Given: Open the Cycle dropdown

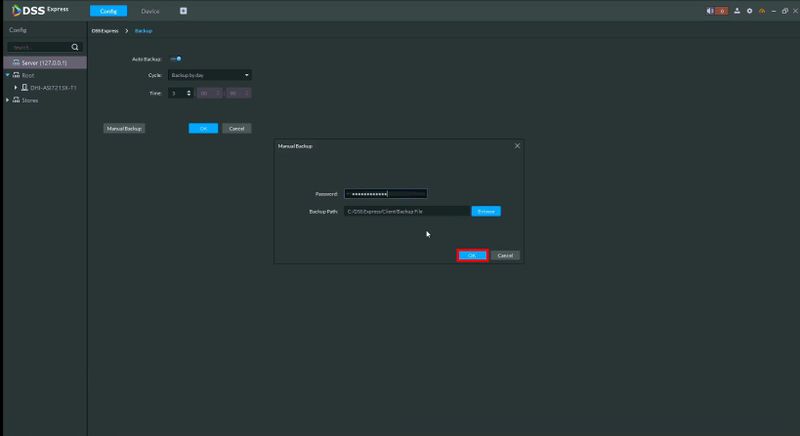Looking at the screenshot, I should (x=210, y=75).
